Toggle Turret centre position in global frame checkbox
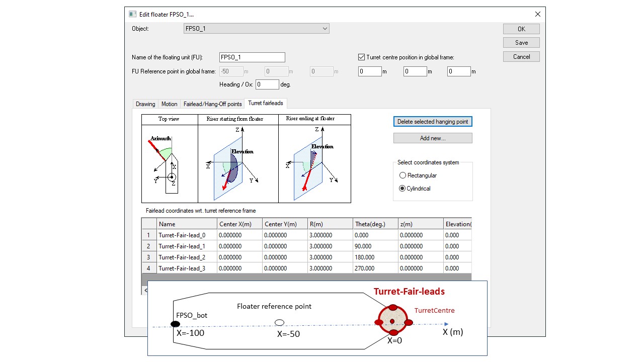644x362 pixels. (x=361, y=57)
